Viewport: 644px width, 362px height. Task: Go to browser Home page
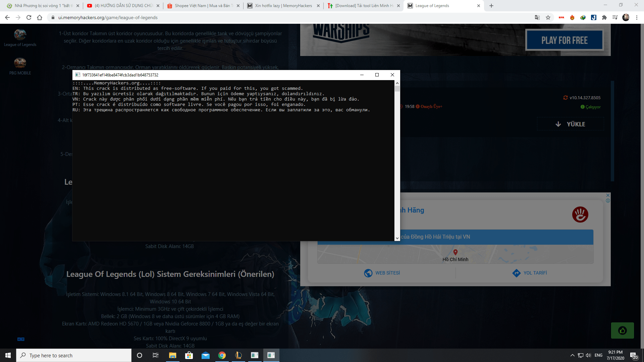click(x=40, y=17)
